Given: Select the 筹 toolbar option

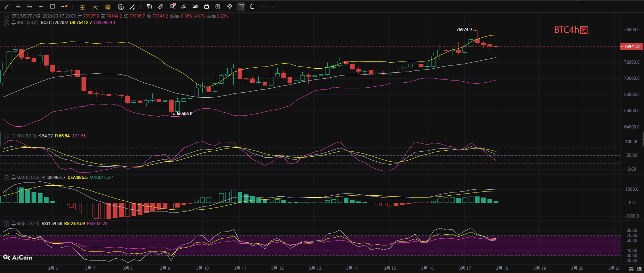Looking at the screenshot, I should tap(108, 7).
